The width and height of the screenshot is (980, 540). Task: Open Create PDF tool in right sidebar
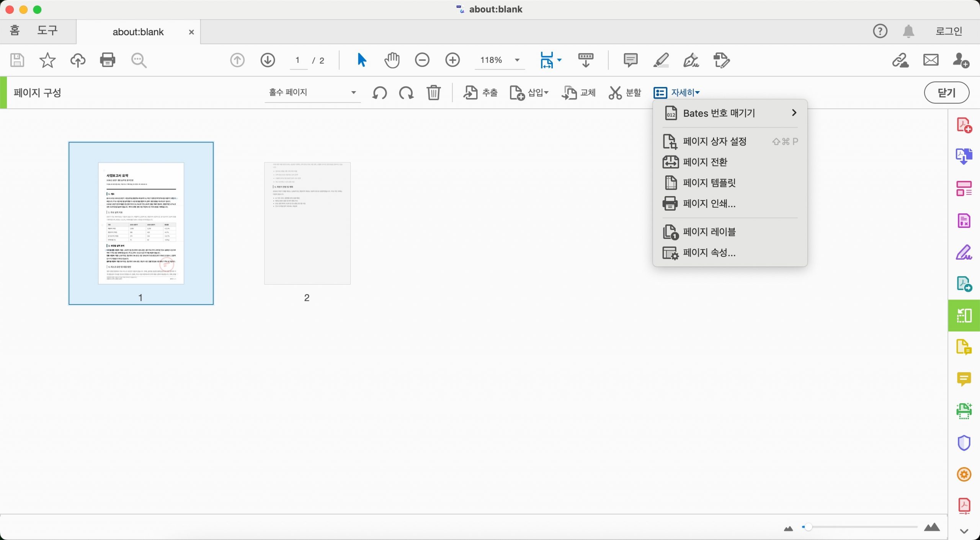(964, 125)
